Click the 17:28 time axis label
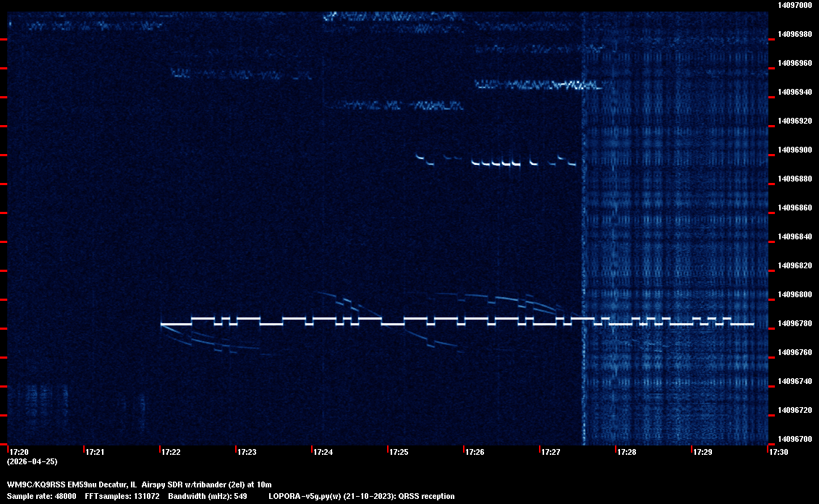This screenshot has height=504, width=819. tap(627, 453)
